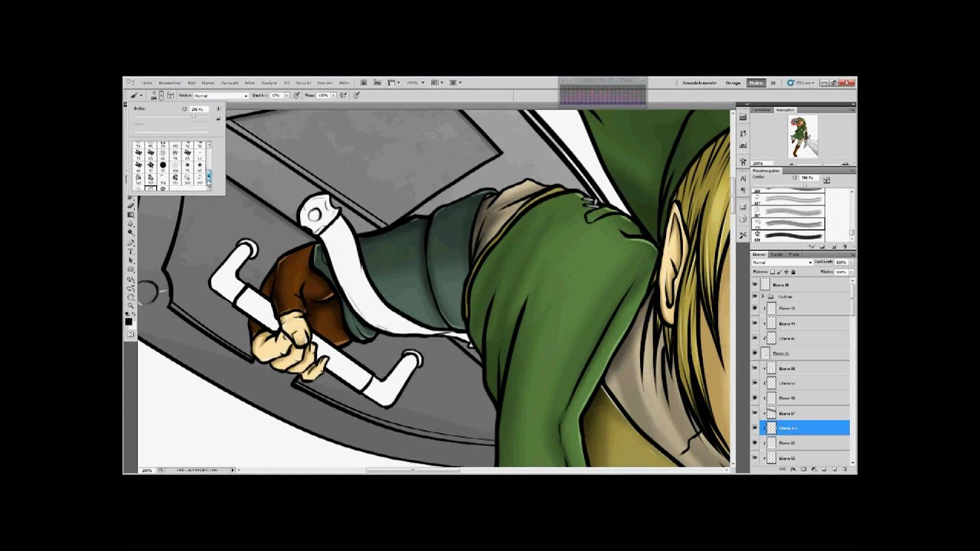Hide the Ebene 44 layer eye
Screen dimensions: 980x551
(x=754, y=324)
